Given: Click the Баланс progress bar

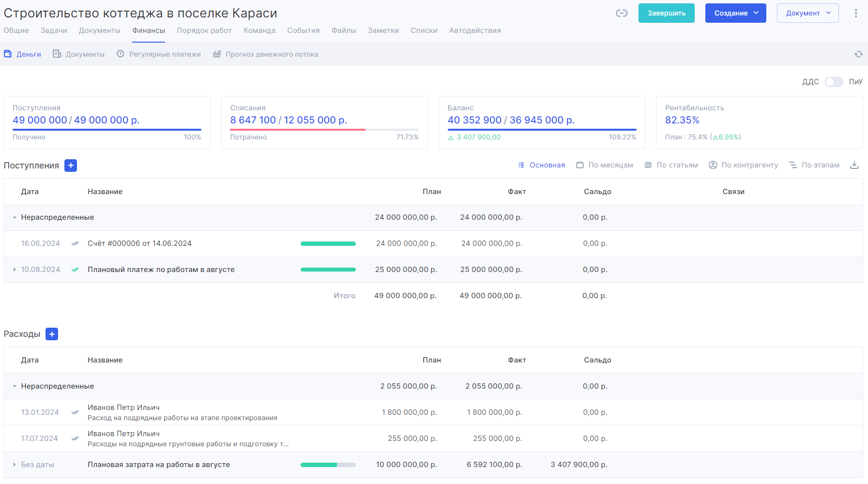Looking at the screenshot, I should tap(542, 130).
